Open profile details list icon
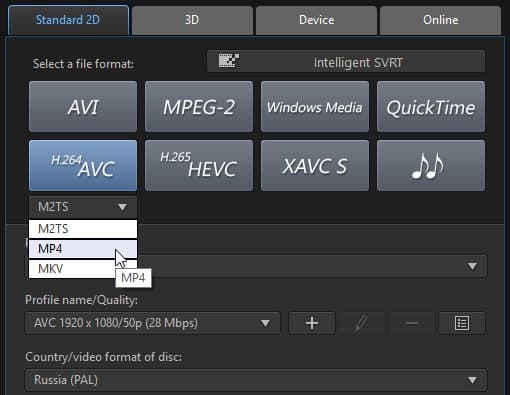 [462, 323]
